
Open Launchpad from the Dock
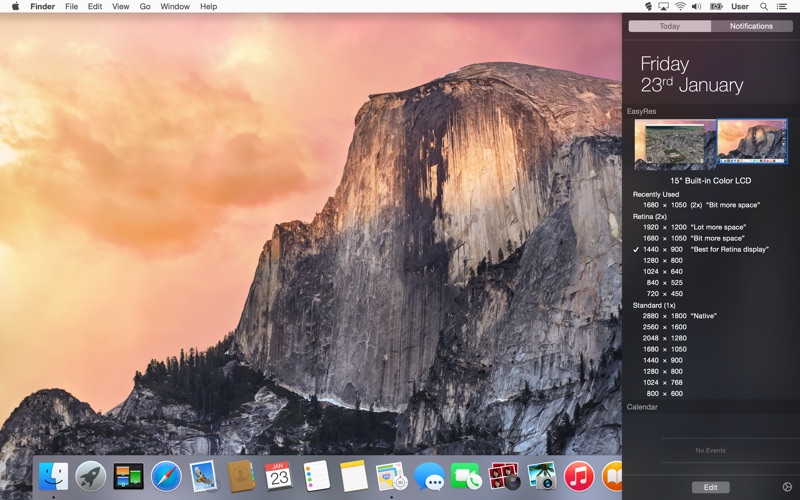point(91,476)
